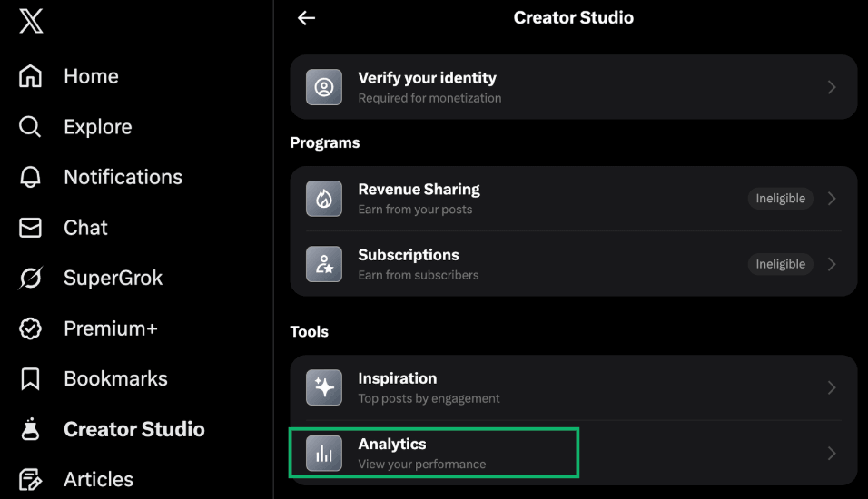Viewport: 868px width, 499px height.
Task: Open Chat envelope icon
Action: [31, 228]
